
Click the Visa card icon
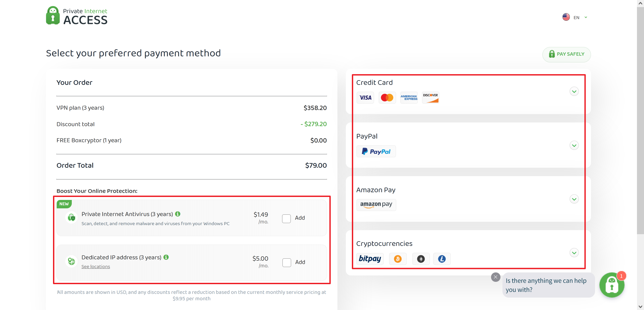365,98
